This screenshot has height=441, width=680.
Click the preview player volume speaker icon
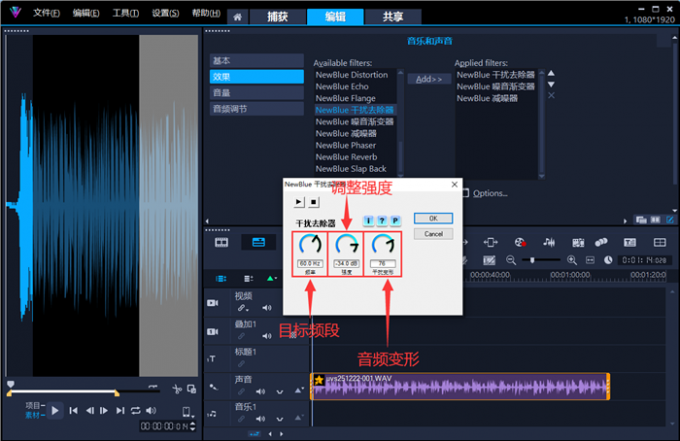point(152,411)
